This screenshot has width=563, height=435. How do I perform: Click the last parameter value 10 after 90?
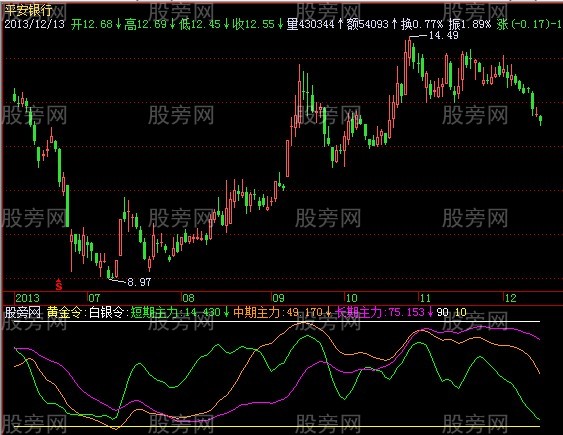pos(461,312)
